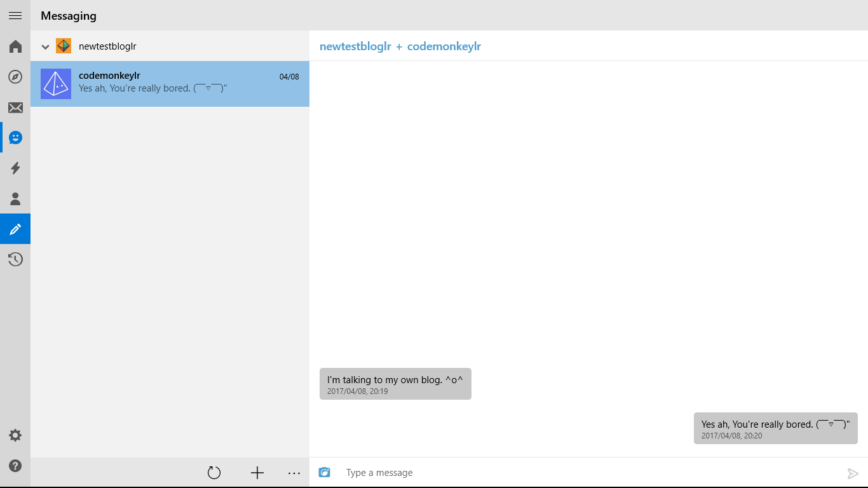Start a new conversation with the plus button
Image resolution: width=868 pixels, height=488 pixels.
point(257,473)
